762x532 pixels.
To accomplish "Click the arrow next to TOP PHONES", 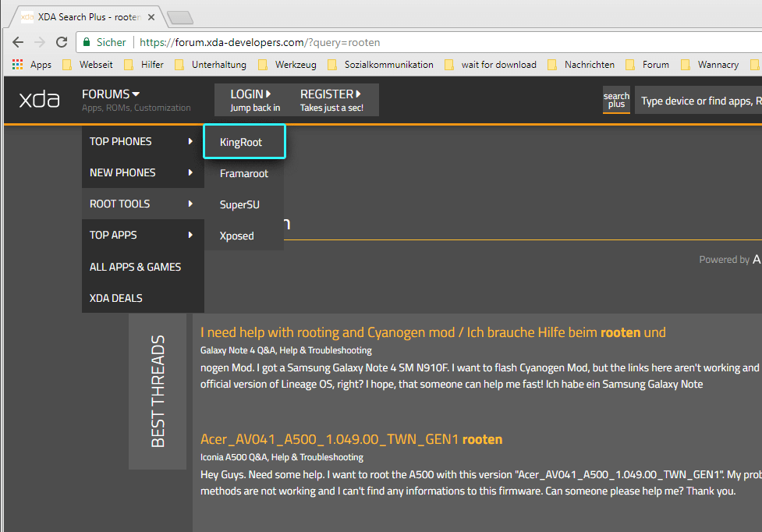I will [x=190, y=141].
